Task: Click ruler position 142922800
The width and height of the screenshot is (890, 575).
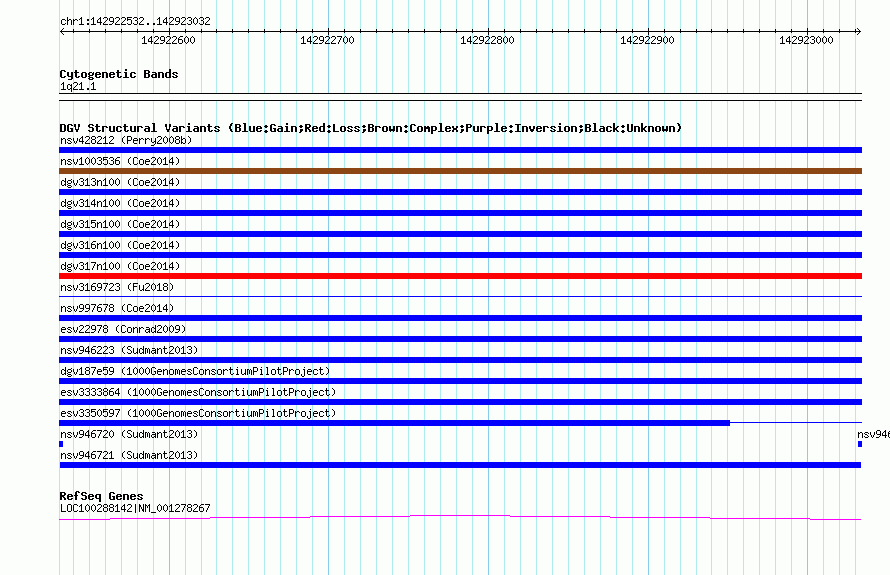Action: (x=487, y=40)
